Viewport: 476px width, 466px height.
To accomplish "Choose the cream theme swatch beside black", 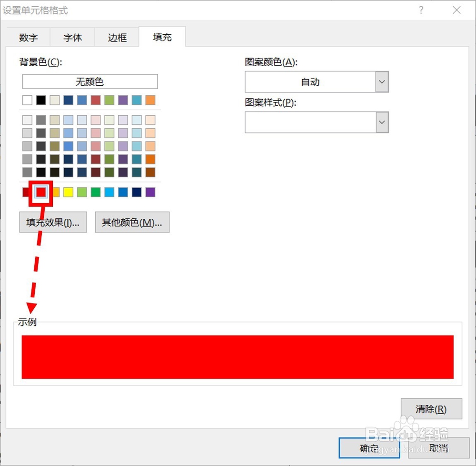I will click(55, 100).
